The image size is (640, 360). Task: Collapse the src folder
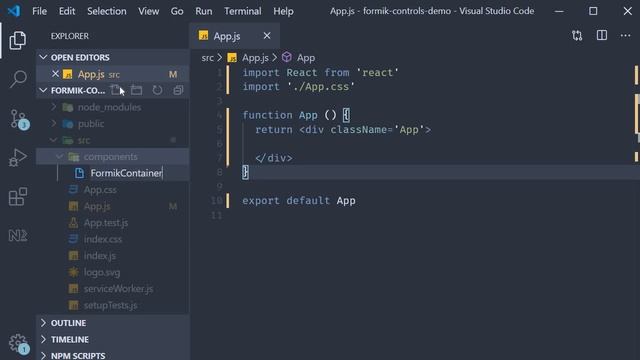(x=113, y=140)
